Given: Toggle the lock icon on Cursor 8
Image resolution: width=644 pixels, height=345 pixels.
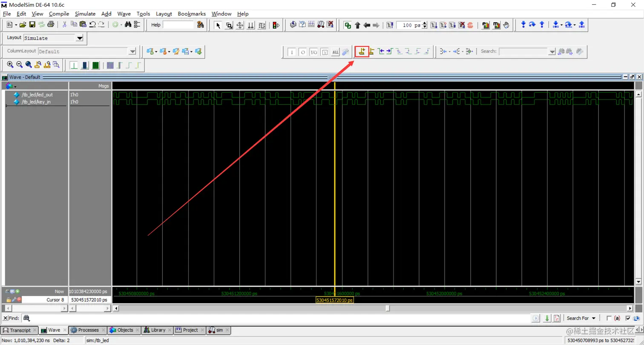Looking at the screenshot, I should pyautogui.click(x=9, y=299).
